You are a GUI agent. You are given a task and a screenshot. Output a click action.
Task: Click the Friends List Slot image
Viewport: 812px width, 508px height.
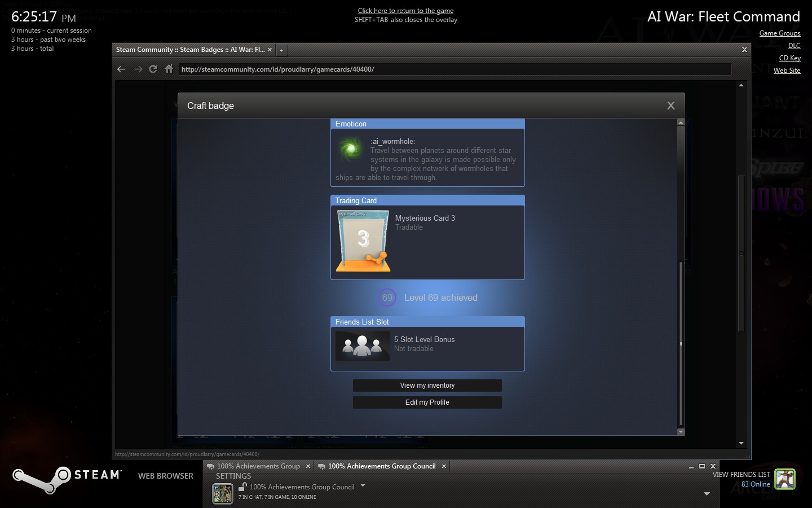click(x=362, y=346)
